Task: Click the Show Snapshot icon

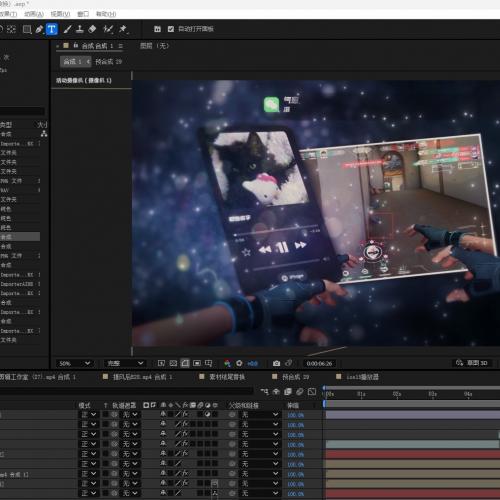Action: coord(289,363)
